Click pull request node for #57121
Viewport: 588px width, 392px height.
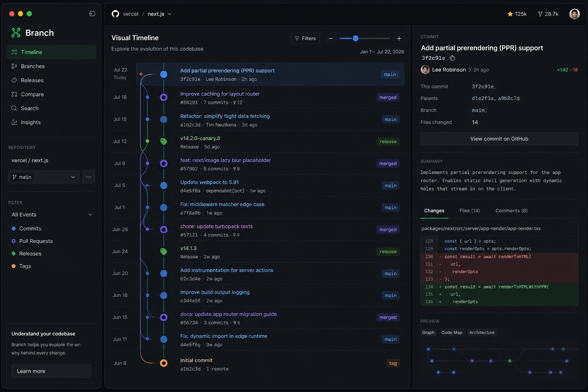tap(163, 229)
